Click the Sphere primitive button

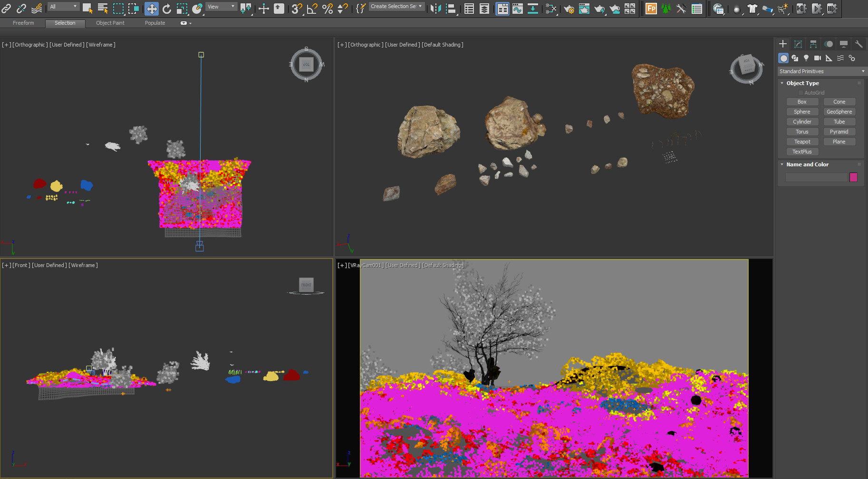point(802,112)
